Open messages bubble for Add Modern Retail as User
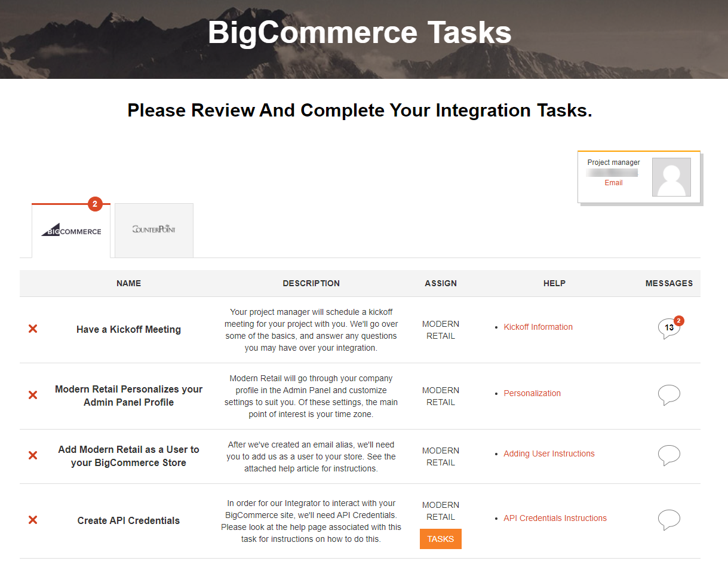 (x=669, y=455)
